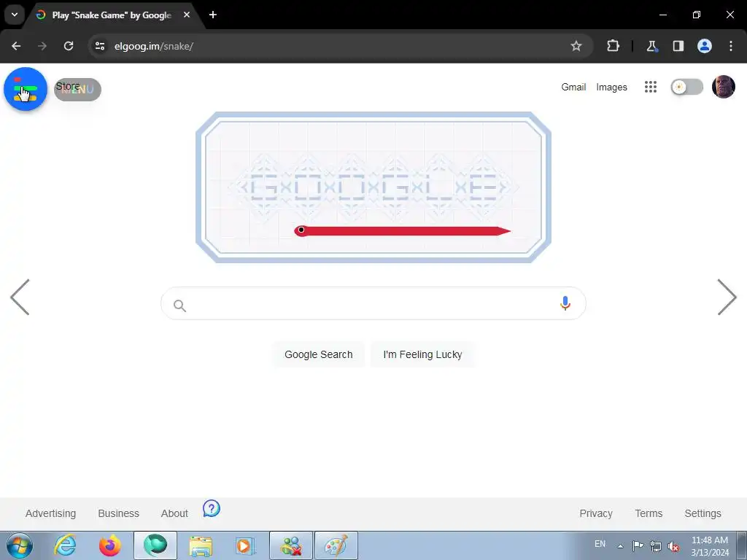Launch Internet Explorer from taskbar
747x560 pixels.
[x=65, y=545]
